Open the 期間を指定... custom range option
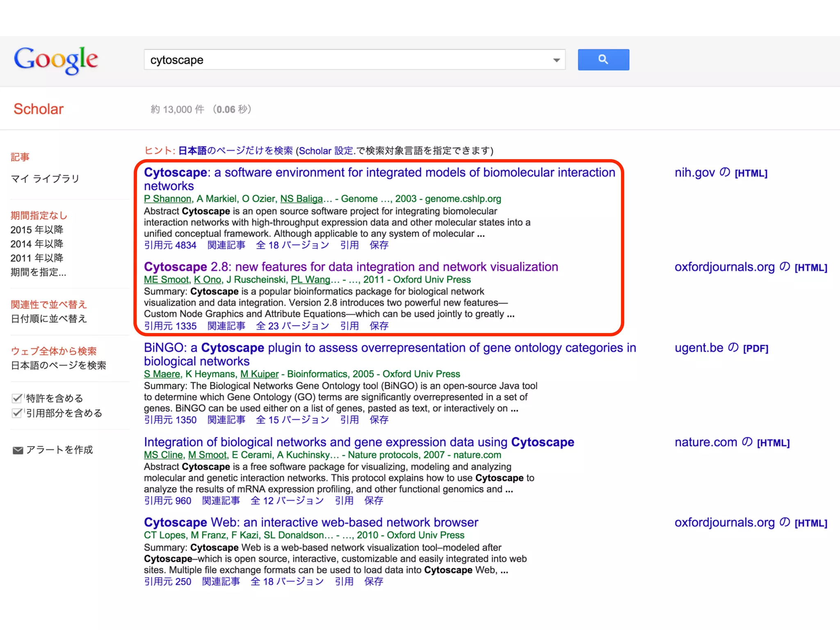This screenshot has height=630, width=840. click(x=38, y=272)
